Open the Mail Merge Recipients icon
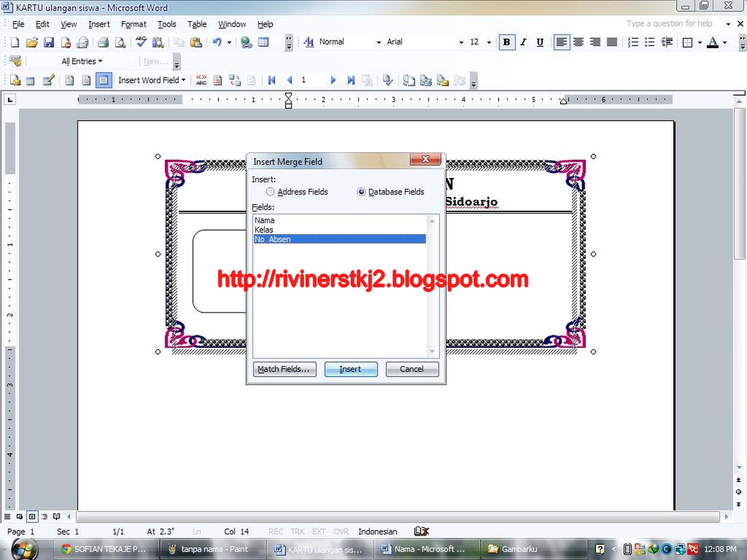The width and height of the screenshot is (747, 560). (x=49, y=80)
